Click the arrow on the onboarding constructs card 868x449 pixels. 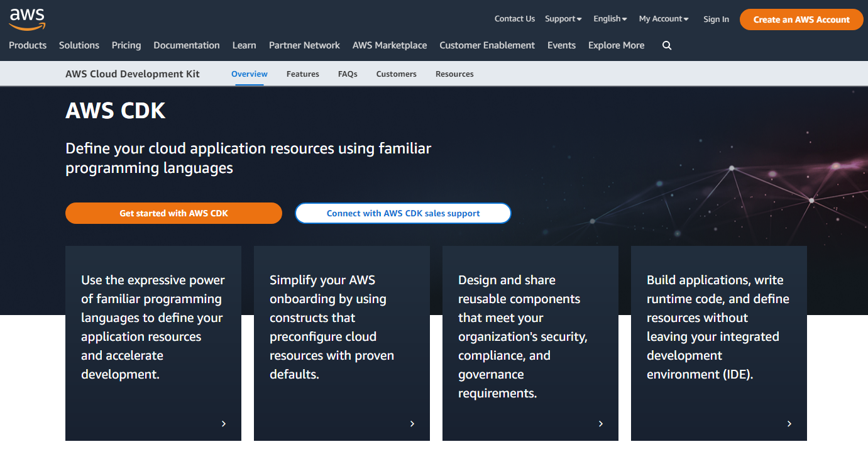point(412,423)
